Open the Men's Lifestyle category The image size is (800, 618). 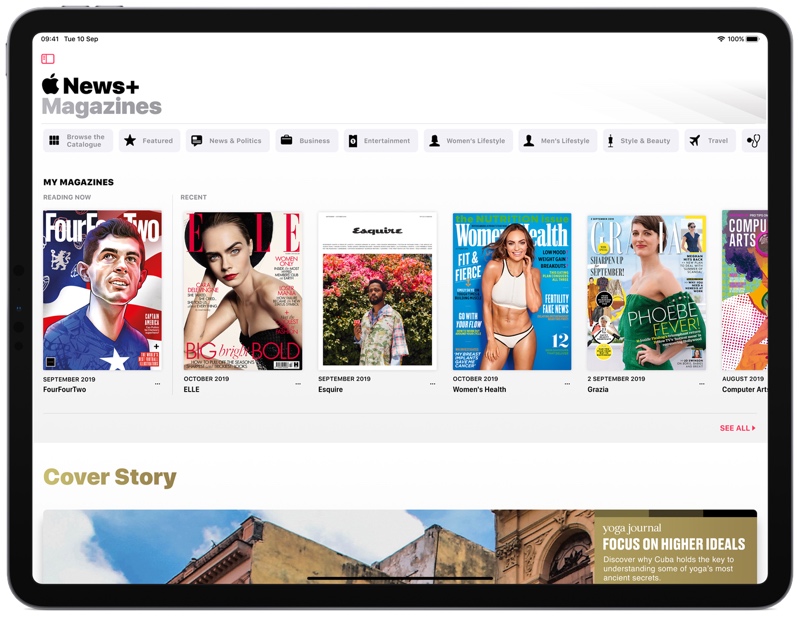pos(558,140)
